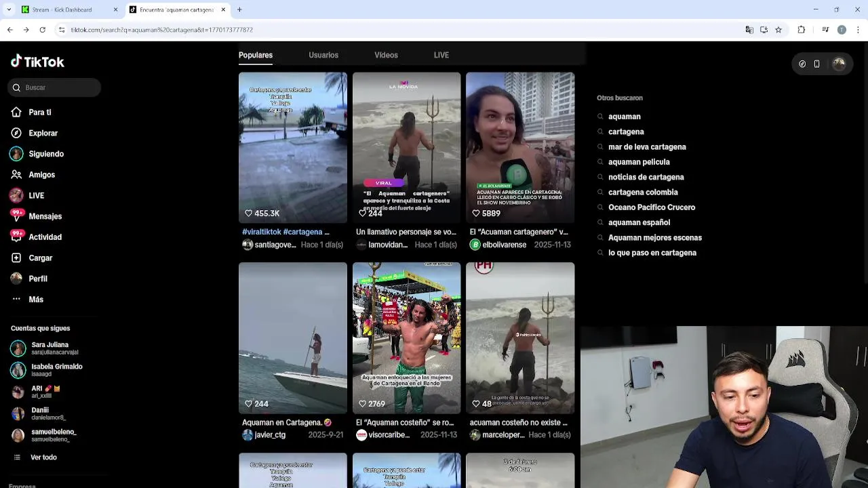Search suggestion noticias de cartagena

(x=646, y=177)
